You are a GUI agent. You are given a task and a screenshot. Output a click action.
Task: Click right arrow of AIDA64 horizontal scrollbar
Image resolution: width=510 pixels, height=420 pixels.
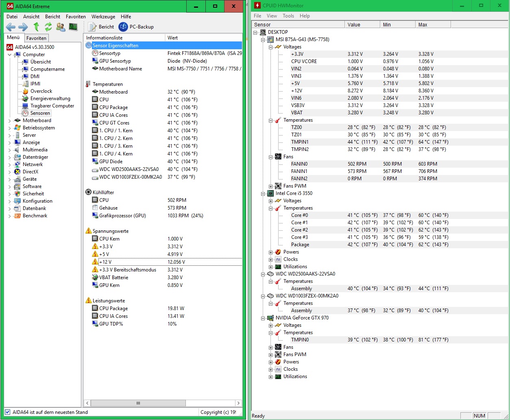(x=239, y=403)
